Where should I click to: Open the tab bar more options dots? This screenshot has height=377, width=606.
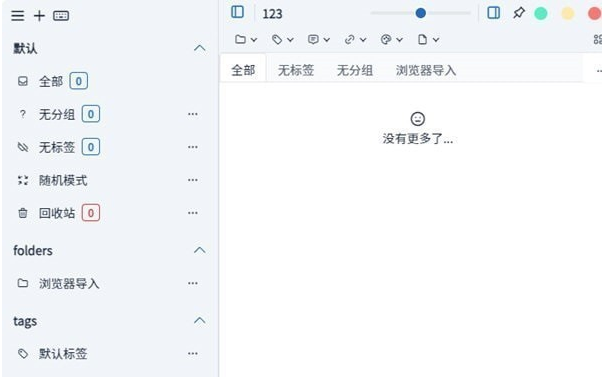click(599, 71)
